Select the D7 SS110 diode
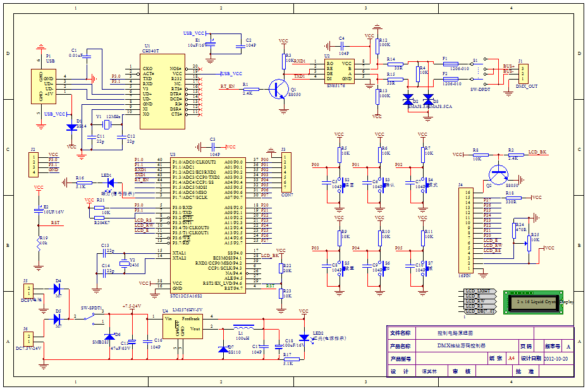This screenshot has height=389, width=588. (223, 349)
